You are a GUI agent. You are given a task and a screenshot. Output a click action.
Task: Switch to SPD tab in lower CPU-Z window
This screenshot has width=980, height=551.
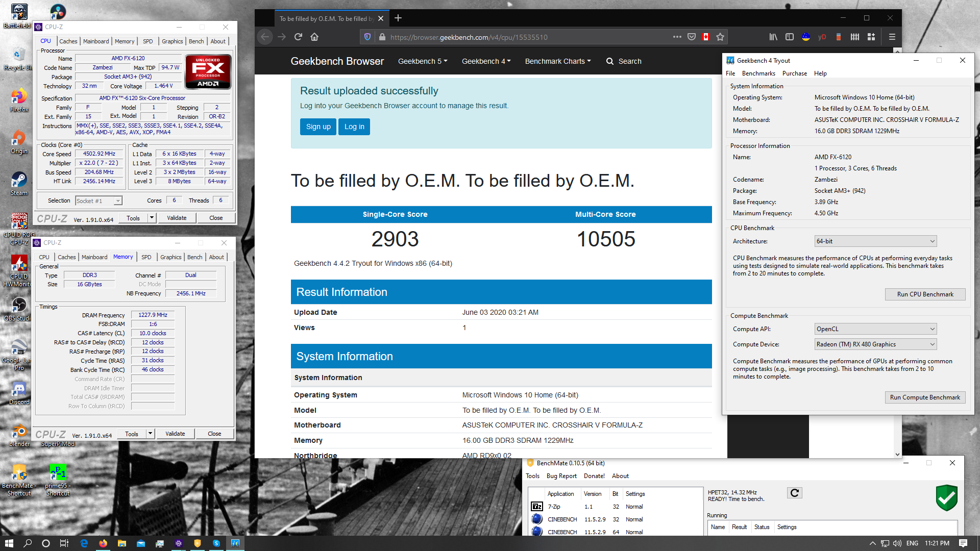pos(146,257)
